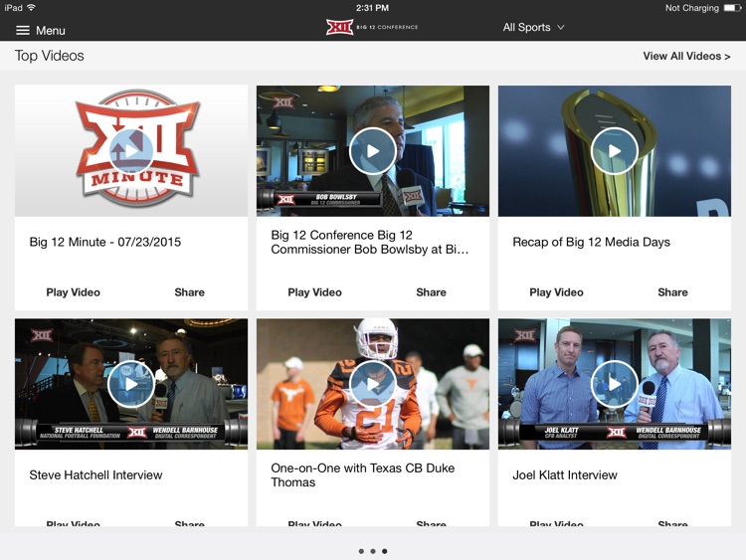This screenshot has width=746, height=560.
Task: Select title Big 12 Commissioner Bob Bowlsby
Action: pos(370,242)
